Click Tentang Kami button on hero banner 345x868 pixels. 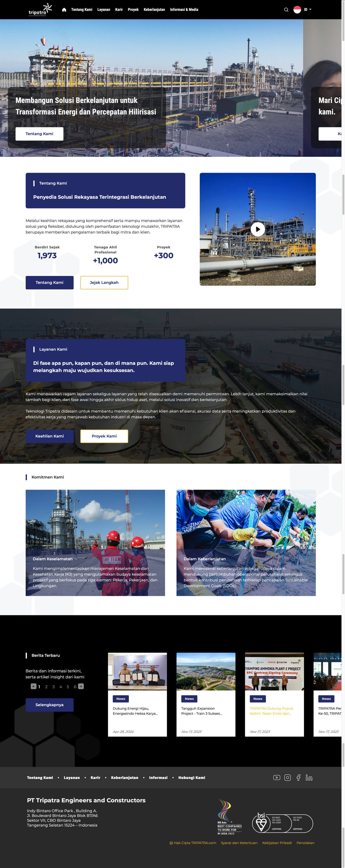pos(39,134)
